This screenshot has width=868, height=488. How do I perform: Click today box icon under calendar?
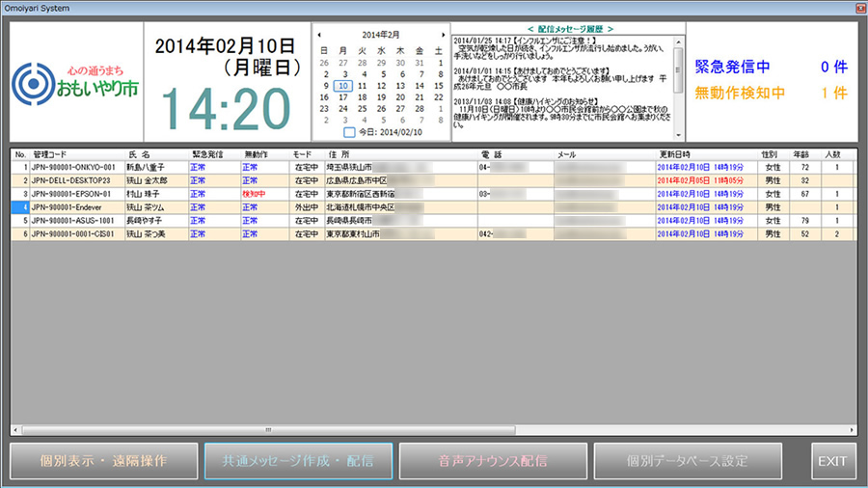coord(350,132)
